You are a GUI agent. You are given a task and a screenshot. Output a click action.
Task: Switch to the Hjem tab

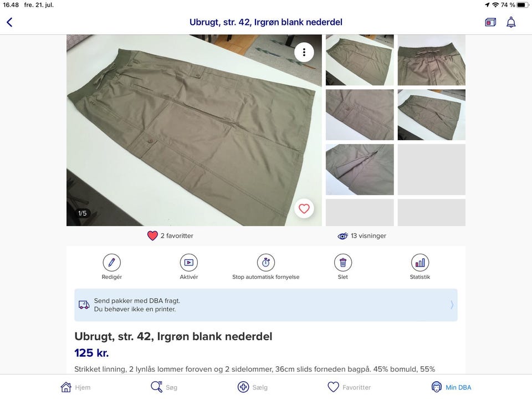pos(75,387)
